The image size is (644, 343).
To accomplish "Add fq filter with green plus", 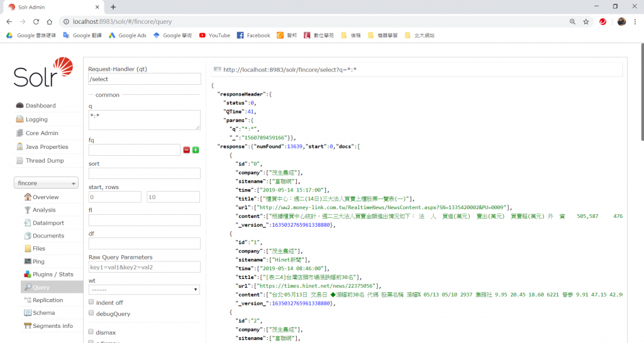I will pos(196,150).
